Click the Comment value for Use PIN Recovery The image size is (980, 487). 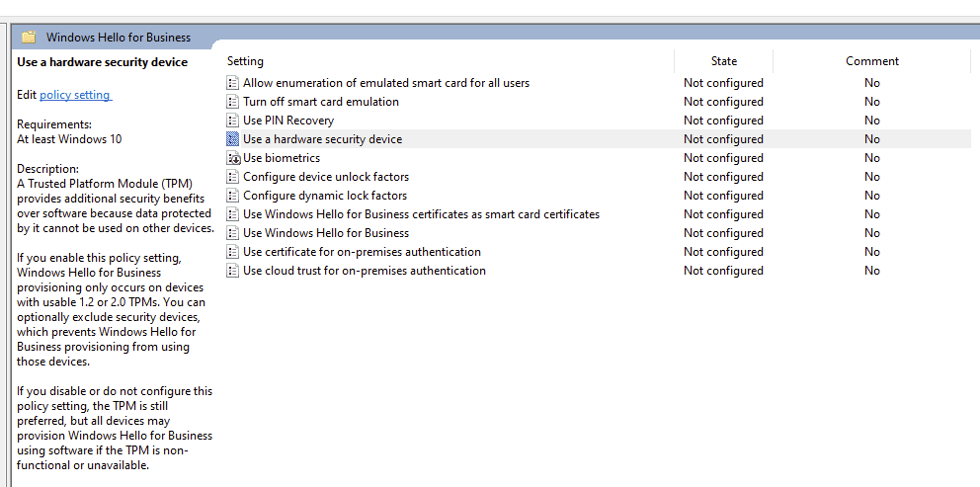(871, 121)
